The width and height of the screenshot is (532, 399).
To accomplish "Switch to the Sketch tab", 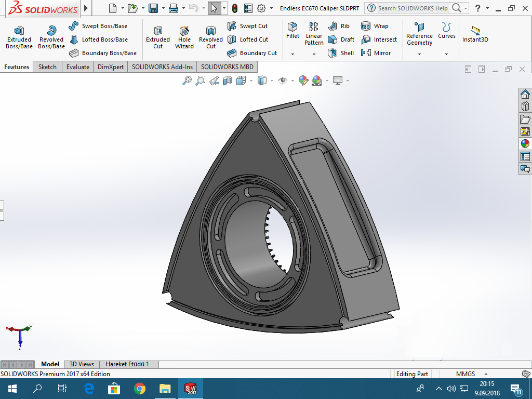I will click(47, 67).
